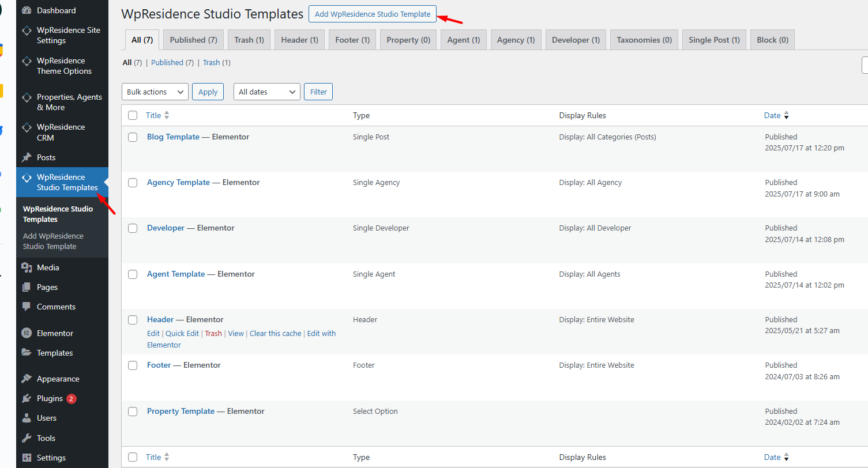Check the Header row checkbox
The height and width of the screenshot is (468, 868).
[133, 320]
